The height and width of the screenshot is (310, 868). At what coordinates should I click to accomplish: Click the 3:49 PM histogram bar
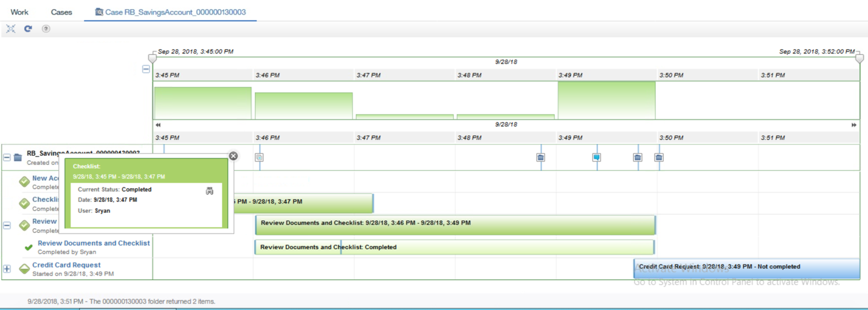tap(606, 100)
